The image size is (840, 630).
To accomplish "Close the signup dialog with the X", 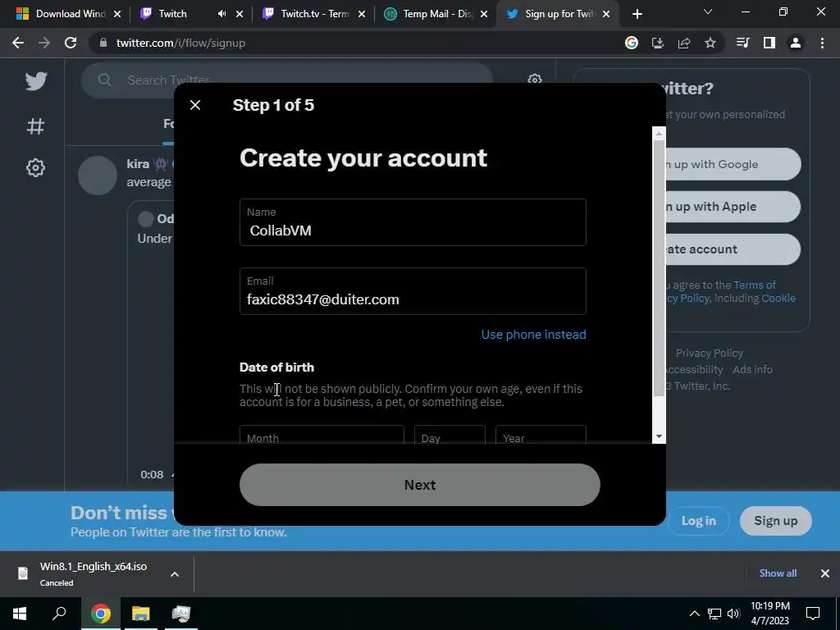I will pos(195,105).
